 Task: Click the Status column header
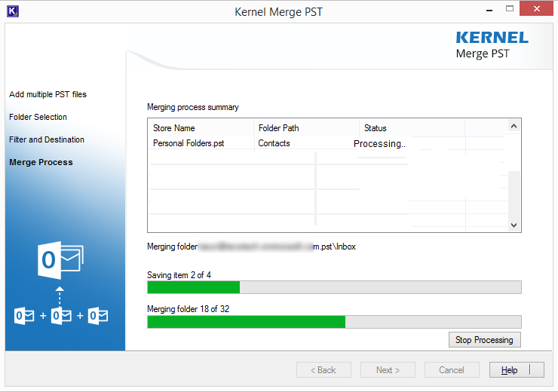(x=412, y=128)
